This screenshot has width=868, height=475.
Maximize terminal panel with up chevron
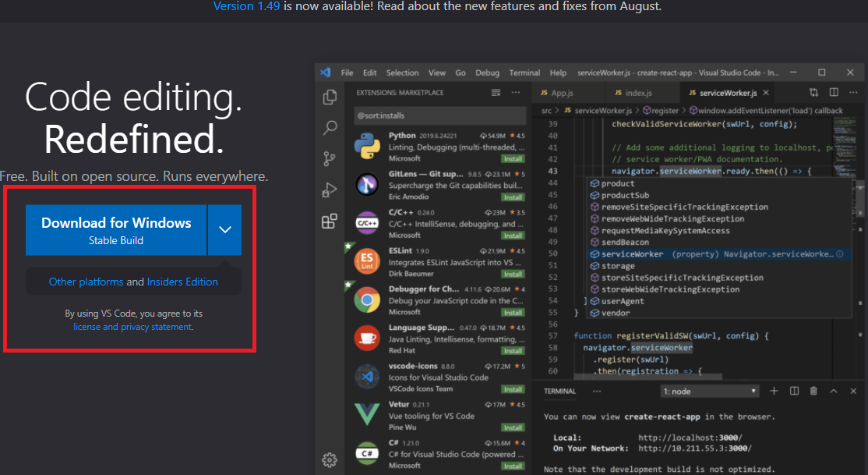pyautogui.click(x=834, y=391)
